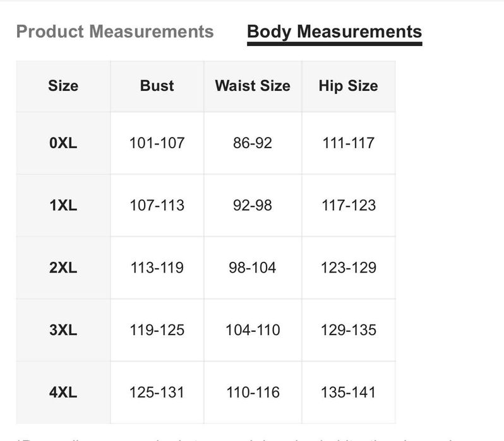
Task: Click the Waist Size column header
Action: [253, 86]
